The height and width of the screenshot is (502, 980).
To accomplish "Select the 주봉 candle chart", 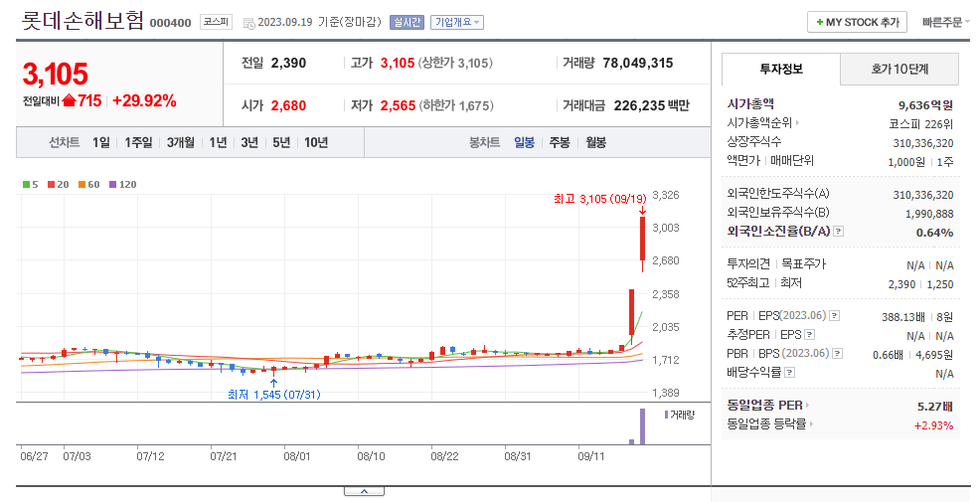I will (560, 142).
